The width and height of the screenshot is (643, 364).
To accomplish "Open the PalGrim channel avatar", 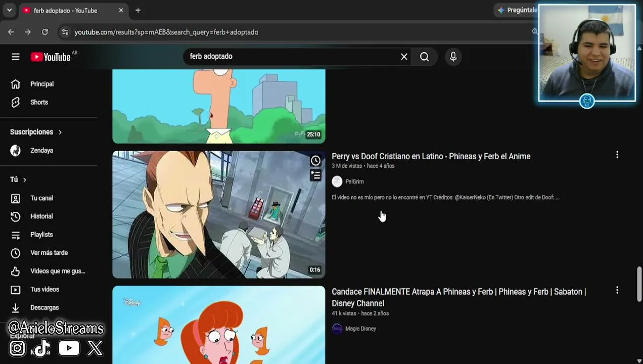I will pos(337,181).
